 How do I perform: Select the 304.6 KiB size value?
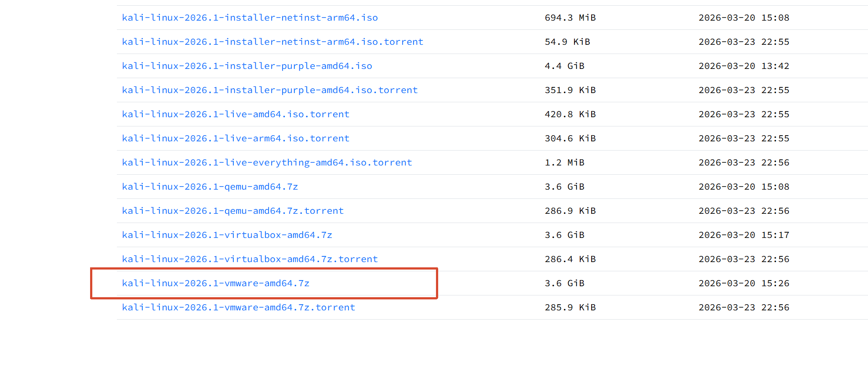[x=570, y=138]
